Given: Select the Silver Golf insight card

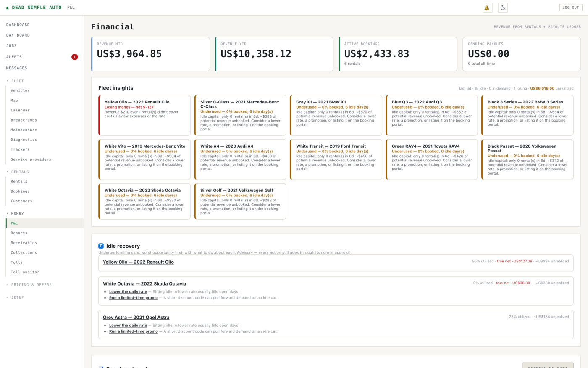Looking at the screenshot, I should [x=240, y=201].
